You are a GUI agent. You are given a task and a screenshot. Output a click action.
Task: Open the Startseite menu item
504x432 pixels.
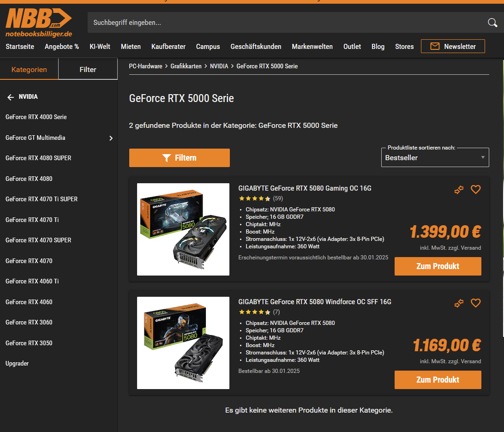pyautogui.click(x=20, y=47)
